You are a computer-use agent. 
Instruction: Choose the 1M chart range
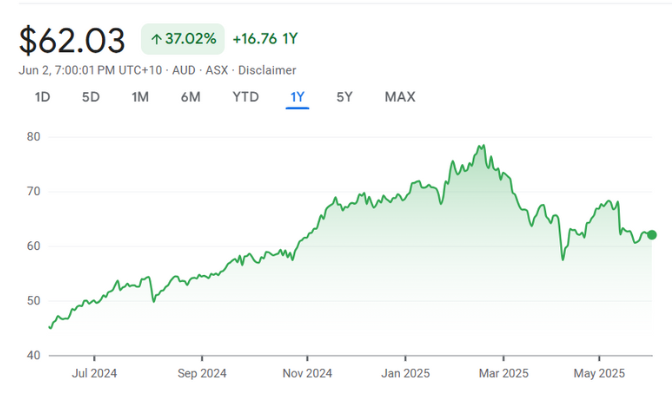click(x=140, y=97)
